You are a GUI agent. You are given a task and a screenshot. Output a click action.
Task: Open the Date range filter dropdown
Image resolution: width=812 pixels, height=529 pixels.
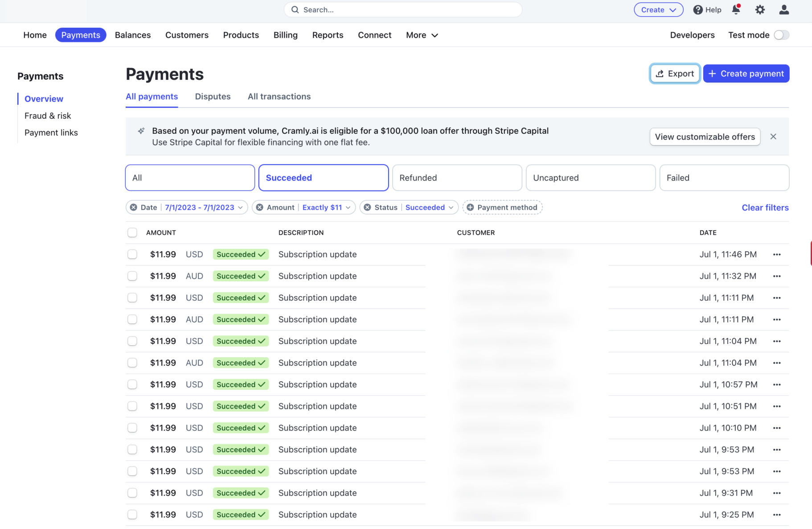pyautogui.click(x=204, y=207)
